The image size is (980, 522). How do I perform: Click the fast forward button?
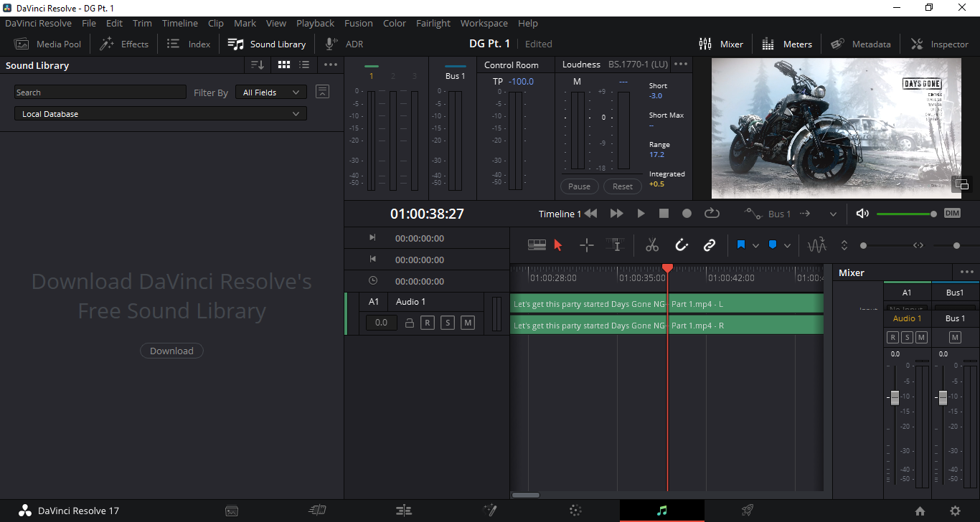click(616, 214)
